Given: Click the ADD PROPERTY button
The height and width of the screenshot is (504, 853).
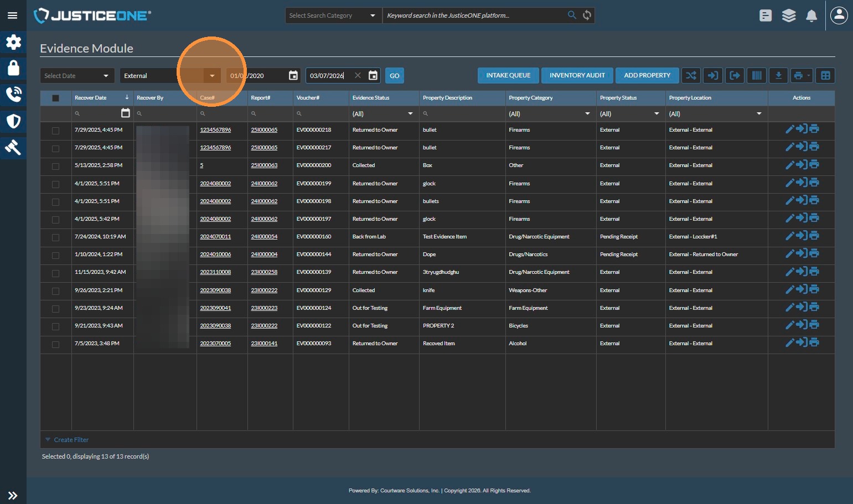Looking at the screenshot, I should [x=647, y=76].
